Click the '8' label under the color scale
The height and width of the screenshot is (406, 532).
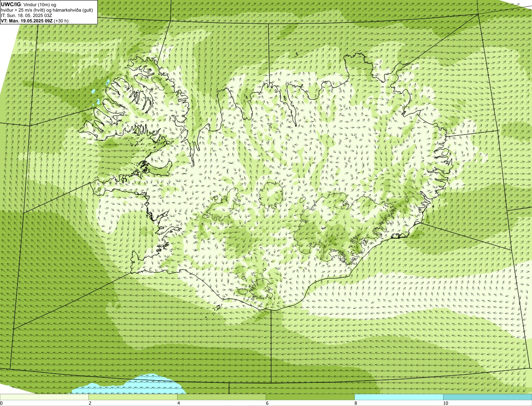356,403
